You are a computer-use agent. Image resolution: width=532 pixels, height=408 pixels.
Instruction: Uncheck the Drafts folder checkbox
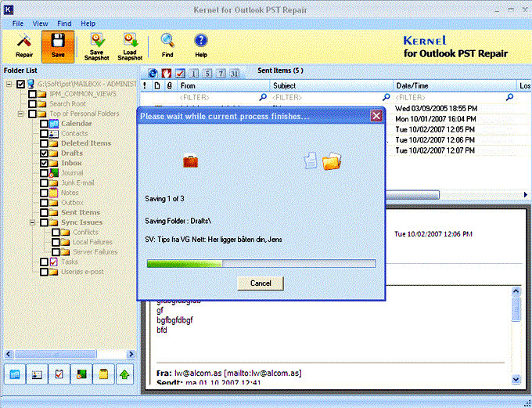click(x=44, y=153)
